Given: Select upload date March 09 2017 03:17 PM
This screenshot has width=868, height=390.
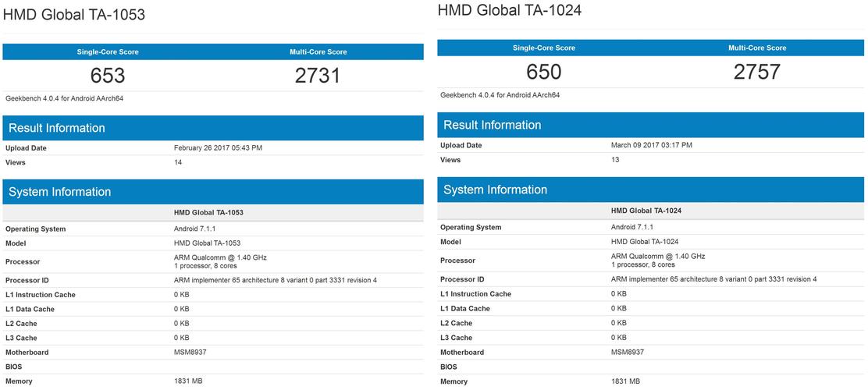Looking at the screenshot, I should [652, 146].
